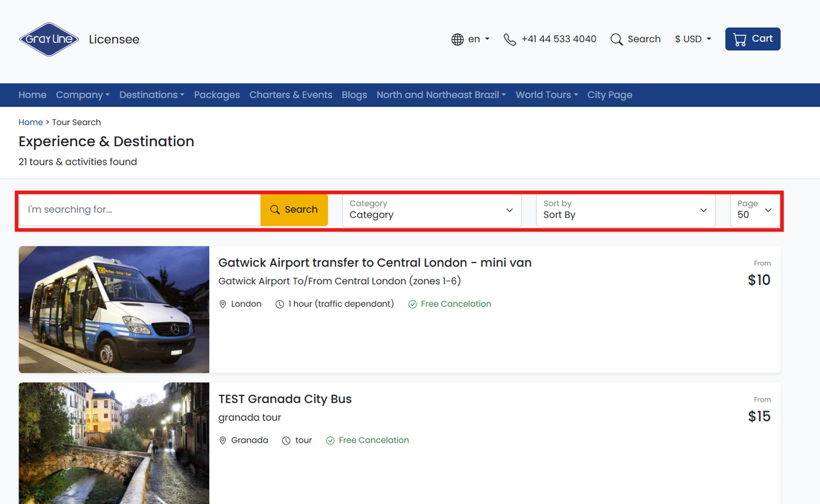Open the USD currency dropdown
The width and height of the screenshot is (820, 504).
point(693,39)
